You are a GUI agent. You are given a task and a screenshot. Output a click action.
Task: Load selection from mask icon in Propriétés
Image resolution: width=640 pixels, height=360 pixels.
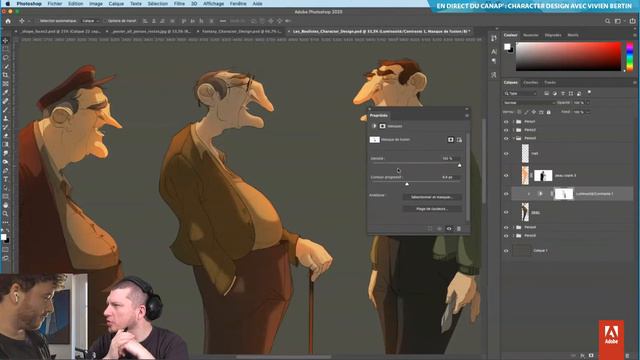[x=430, y=229]
